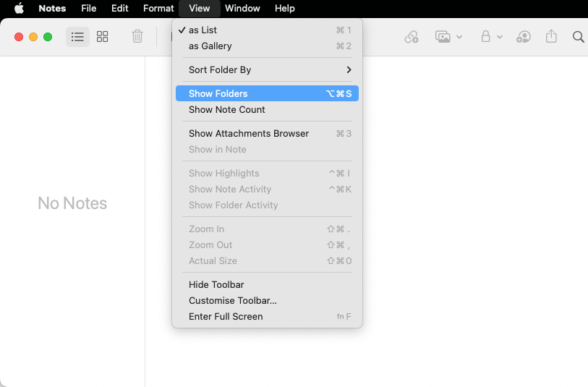
Task: Click the lock note icon
Action: (485, 37)
